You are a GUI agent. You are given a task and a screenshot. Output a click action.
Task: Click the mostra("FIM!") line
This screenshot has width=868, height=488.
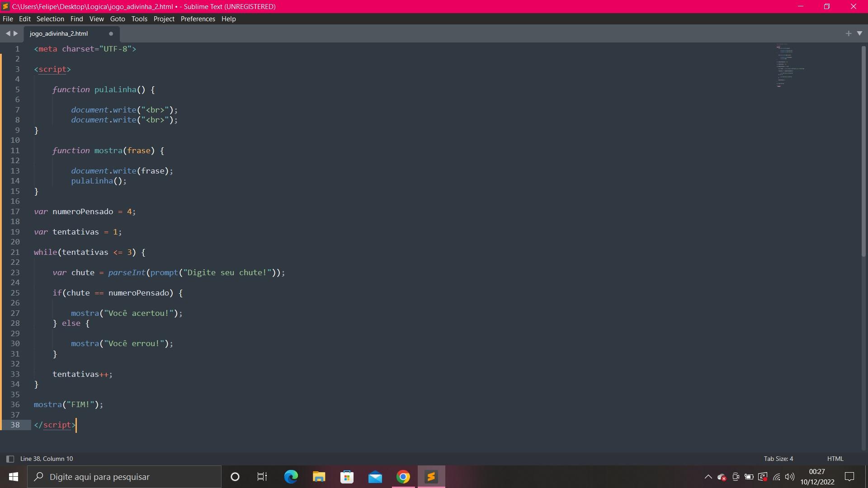coord(68,404)
